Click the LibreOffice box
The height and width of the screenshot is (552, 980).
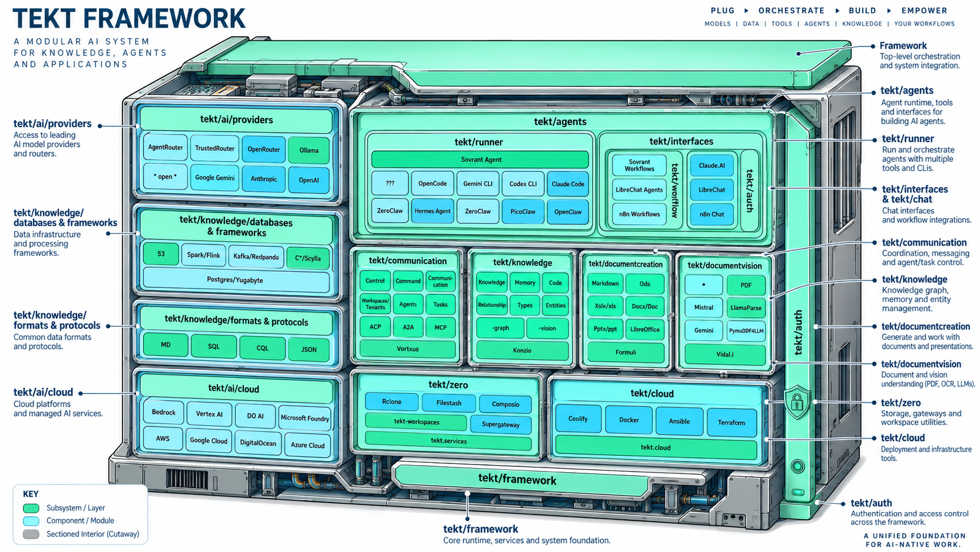(645, 330)
